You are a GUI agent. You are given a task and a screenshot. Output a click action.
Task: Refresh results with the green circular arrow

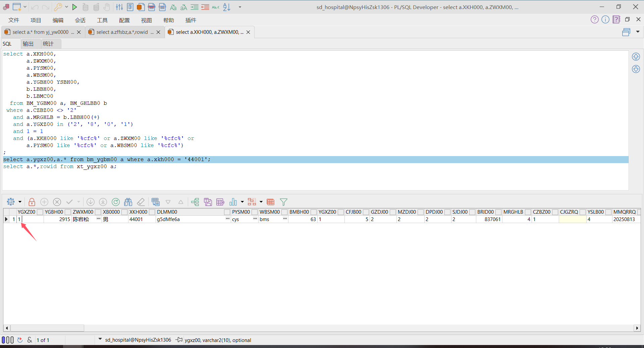(116, 202)
